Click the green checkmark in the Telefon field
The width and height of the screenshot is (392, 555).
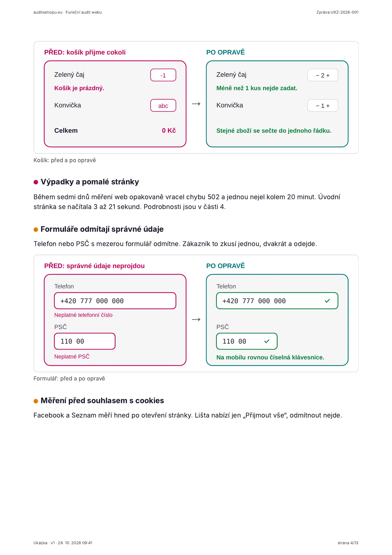click(x=327, y=301)
